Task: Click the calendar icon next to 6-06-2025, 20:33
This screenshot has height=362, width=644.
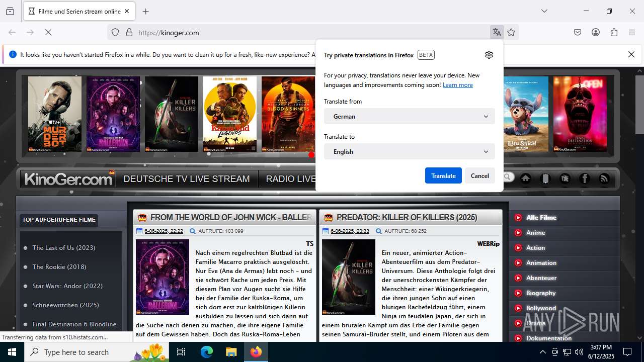Action: tap(326, 231)
